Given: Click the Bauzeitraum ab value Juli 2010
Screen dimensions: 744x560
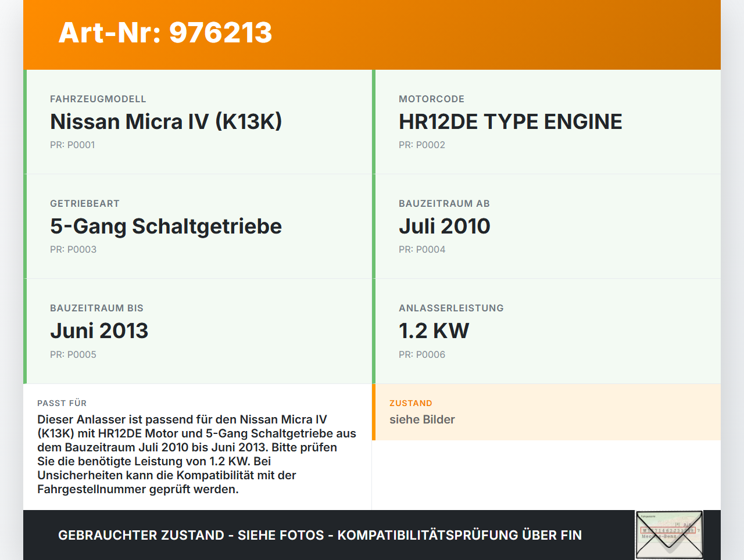Looking at the screenshot, I should coord(444,225).
